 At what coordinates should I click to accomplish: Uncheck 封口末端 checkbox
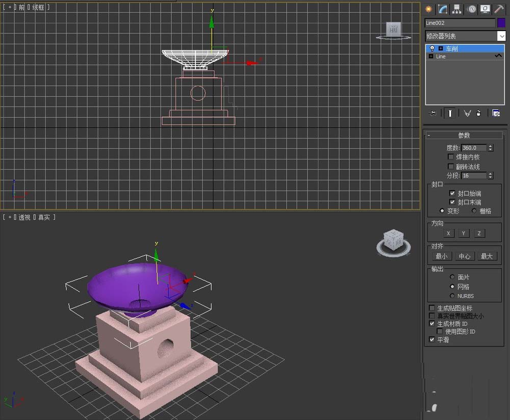(x=452, y=202)
